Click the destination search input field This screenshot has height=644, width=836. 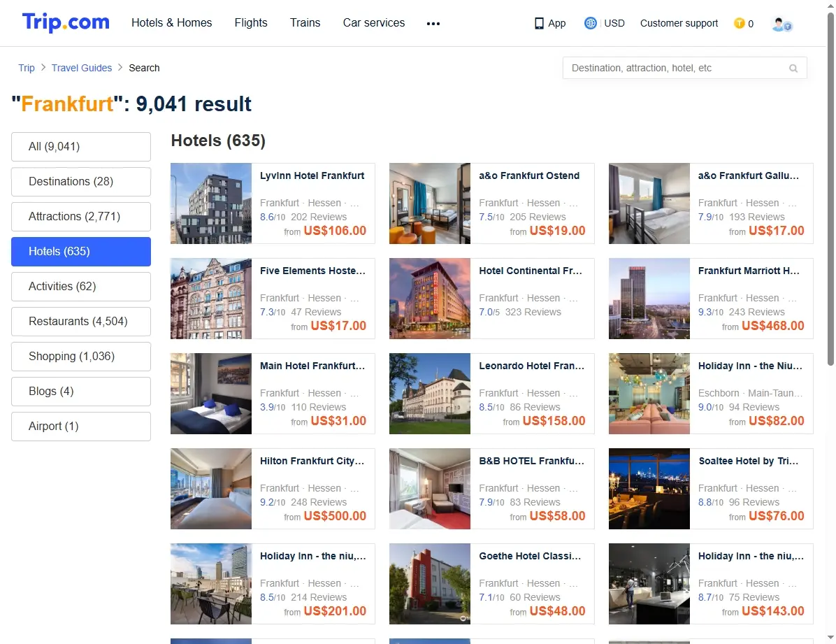(684, 69)
